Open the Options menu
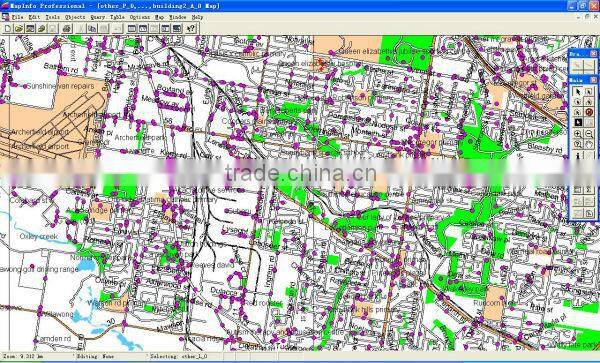 coord(140,17)
